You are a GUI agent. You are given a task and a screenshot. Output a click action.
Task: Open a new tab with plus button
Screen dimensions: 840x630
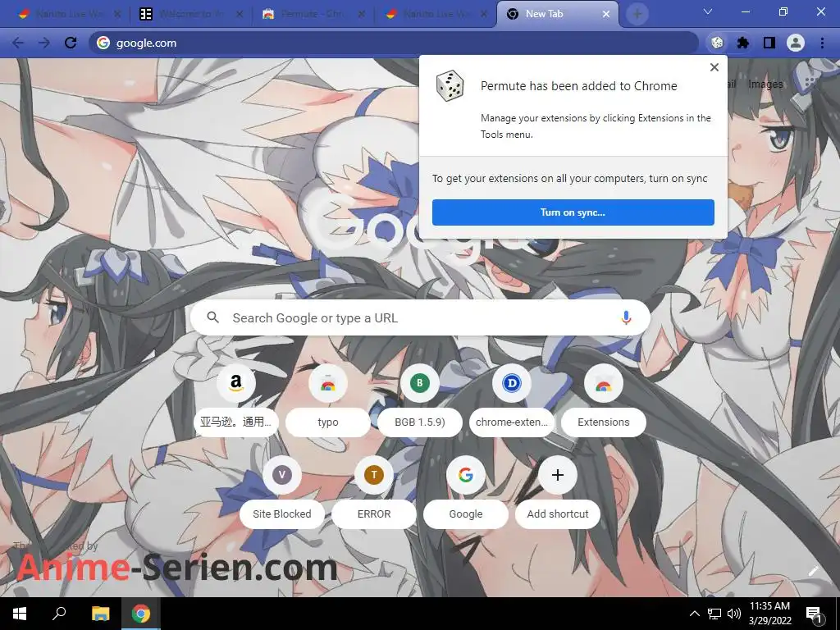pos(637,14)
